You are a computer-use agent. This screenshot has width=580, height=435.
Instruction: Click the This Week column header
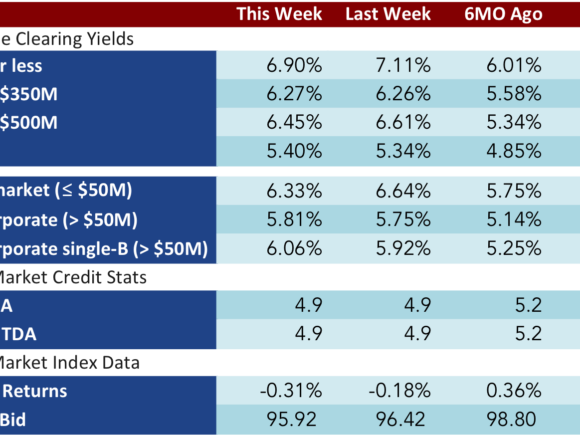click(x=279, y=14)
